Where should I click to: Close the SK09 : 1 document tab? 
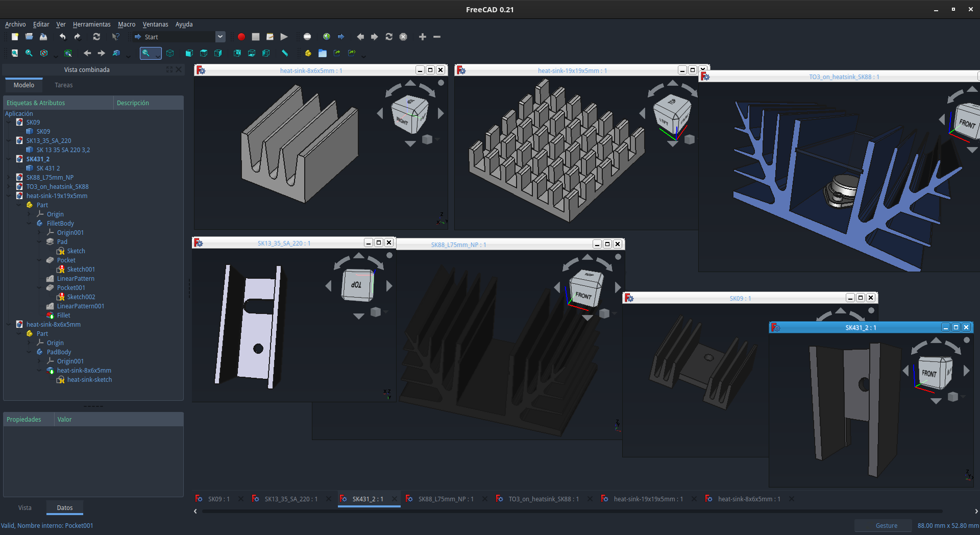coord(240,499)
